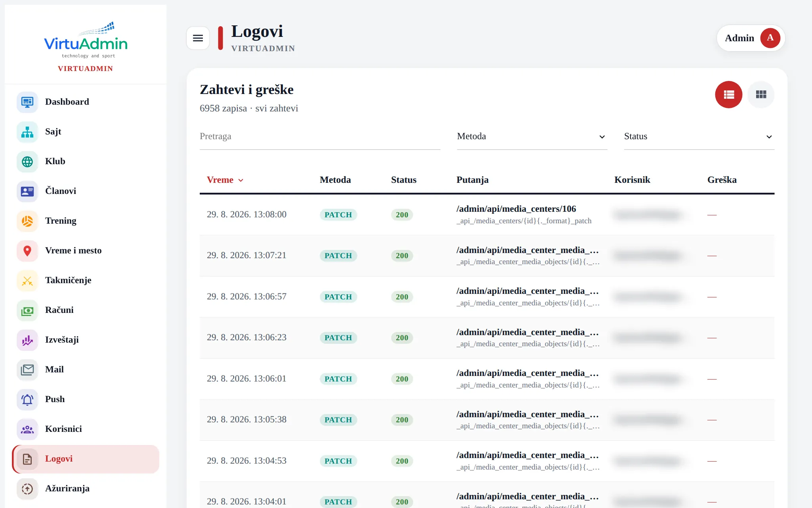This screenshot has height=508, width=812.
Task: Open the Dashboard monitor icon
Action: pos(27,102)
